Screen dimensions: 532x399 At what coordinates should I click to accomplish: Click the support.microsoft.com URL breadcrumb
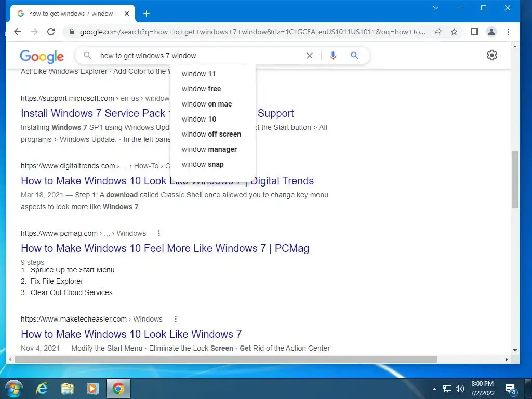click(x=96, y=98)
